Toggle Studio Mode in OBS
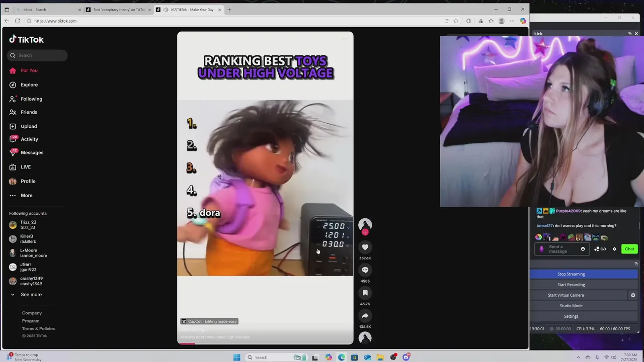Screen dimensions: 644x362 (571, 306)
